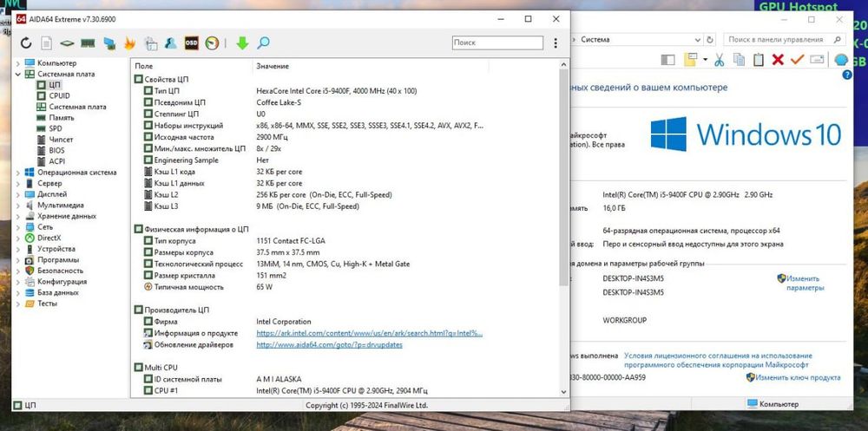The width and height of the screenshot is (868, 431).
Task: Expand the Хранение данных tree node
Action: coord(17,216)
